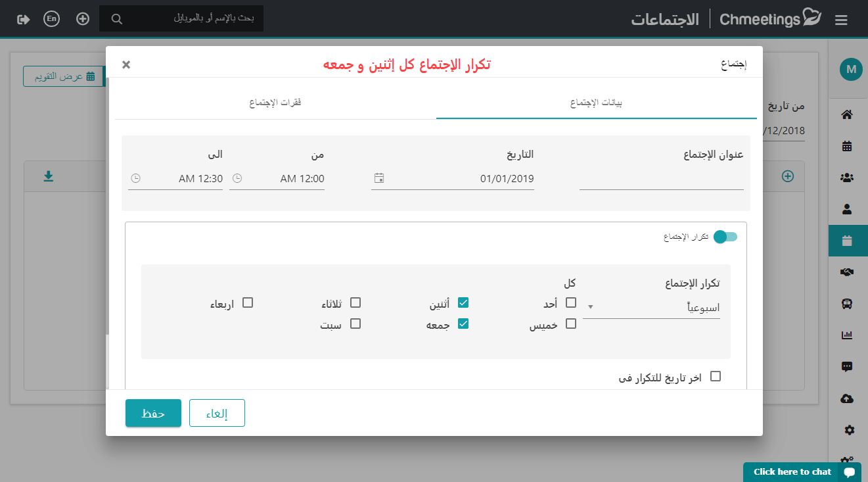The height and width of the screenshot is (482, 868).
Task: Click the plus quick-add icon in top bar
Action: [x=83, y=19]
